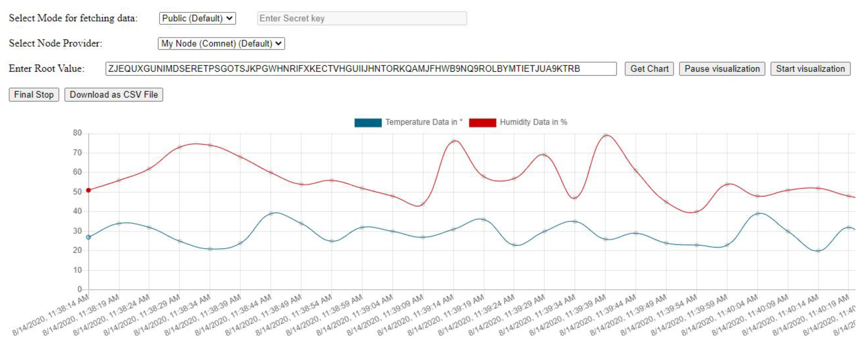The width and height of the screenshot is (868, 346).
Task: Click temperature low point at 11:40:14 AM
Action: coord(818,251)
